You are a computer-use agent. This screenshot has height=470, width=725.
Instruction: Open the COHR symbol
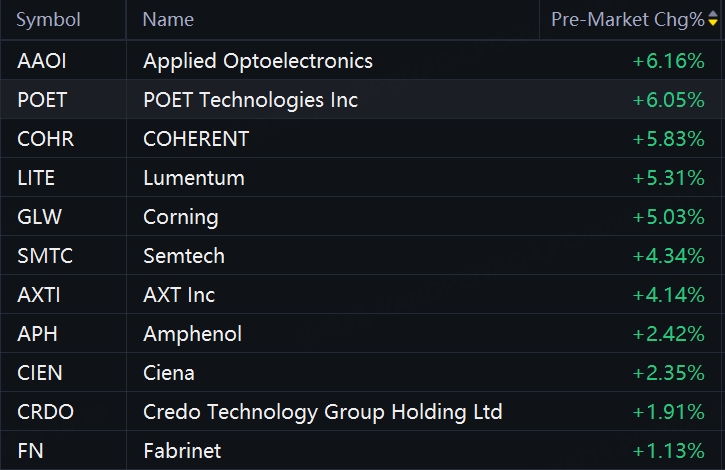(x=45, y=139)
